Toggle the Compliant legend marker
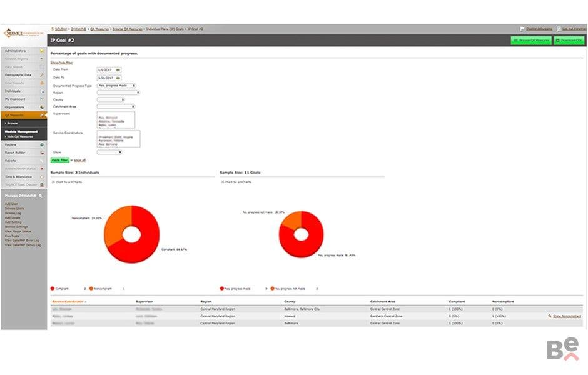This screenshot has height=375, width=588. 53,289
